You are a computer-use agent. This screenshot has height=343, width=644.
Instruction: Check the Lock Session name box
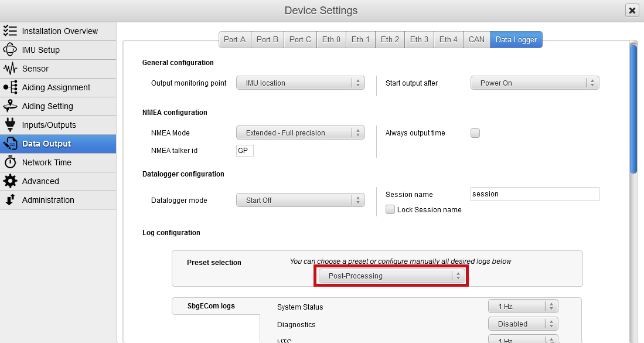390,209
